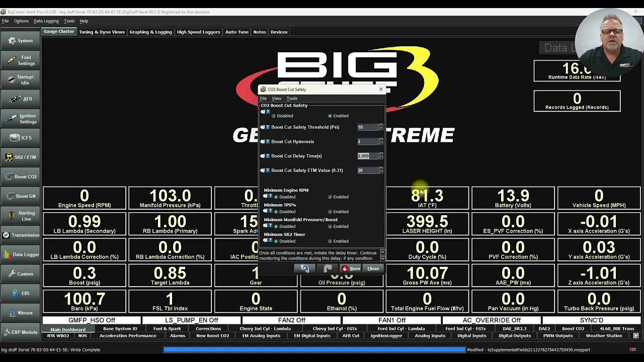Open the SR2 / ETM sidebar section

pyautogui.click(x=21, y=157)
